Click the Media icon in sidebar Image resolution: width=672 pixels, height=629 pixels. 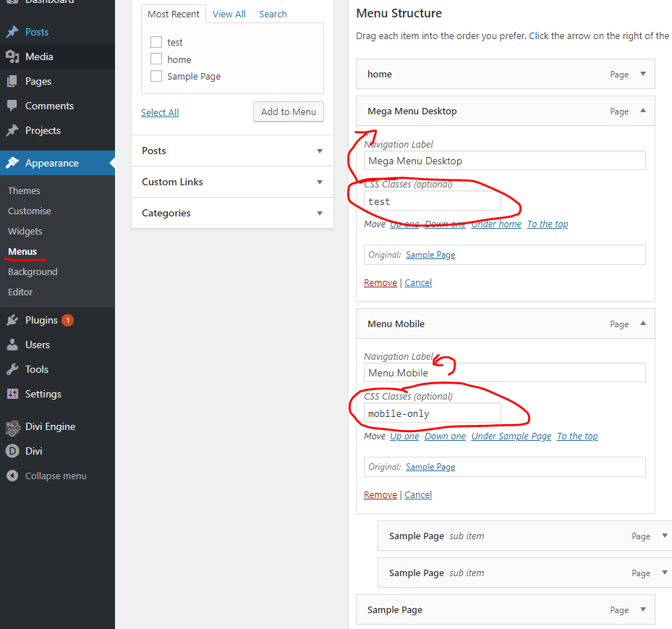(x=12, y=56)
